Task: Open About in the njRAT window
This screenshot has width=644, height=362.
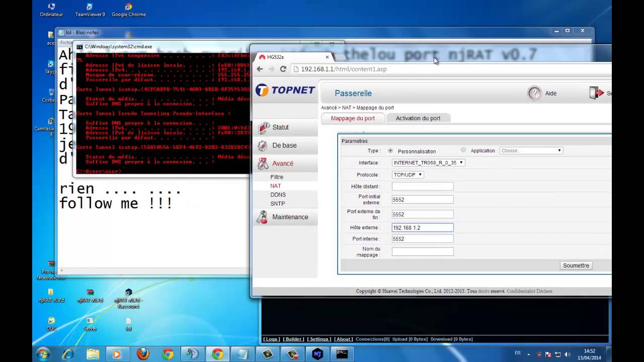Action: (343, 339)
